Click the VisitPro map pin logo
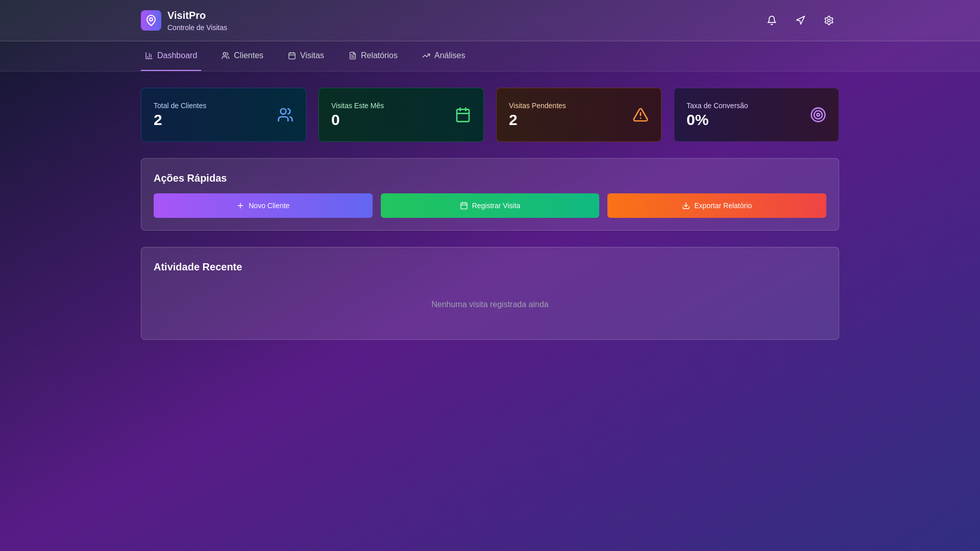This screenshot has width=980, height=551. tap(151, 20)
